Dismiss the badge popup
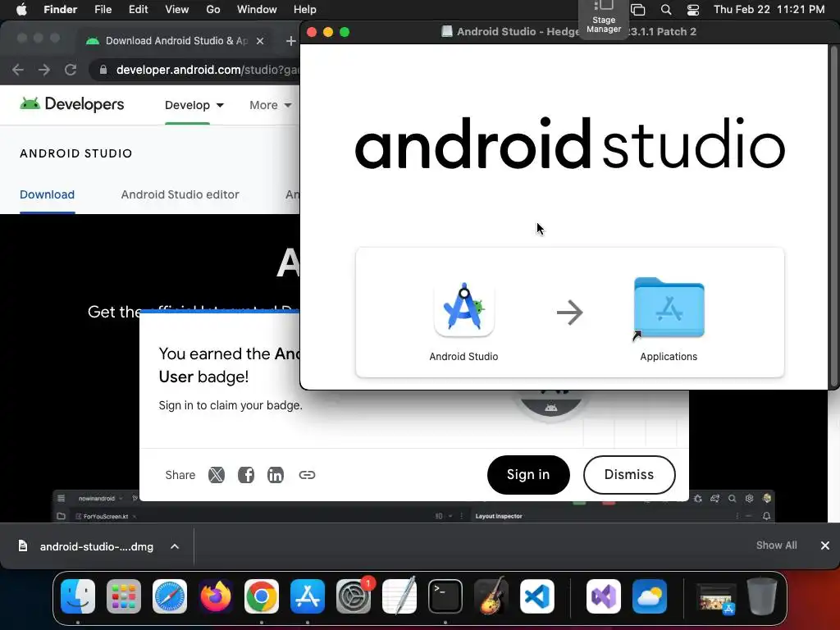This screenshot has width=840, height=630. click(x=629, y=475)
